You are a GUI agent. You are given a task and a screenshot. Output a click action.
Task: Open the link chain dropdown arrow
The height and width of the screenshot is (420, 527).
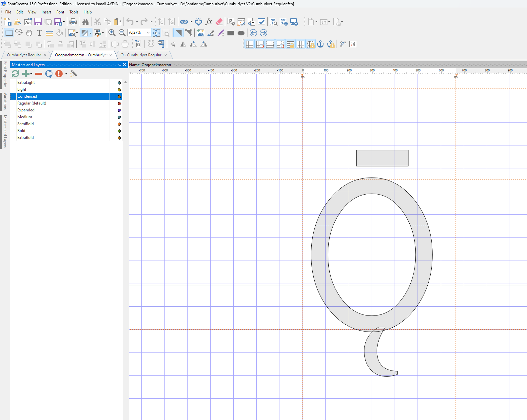tap(191, 22)
